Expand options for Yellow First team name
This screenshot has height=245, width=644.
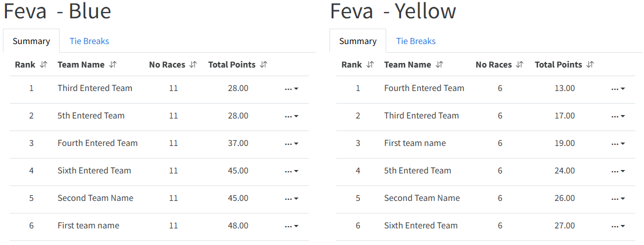point(618,144)
